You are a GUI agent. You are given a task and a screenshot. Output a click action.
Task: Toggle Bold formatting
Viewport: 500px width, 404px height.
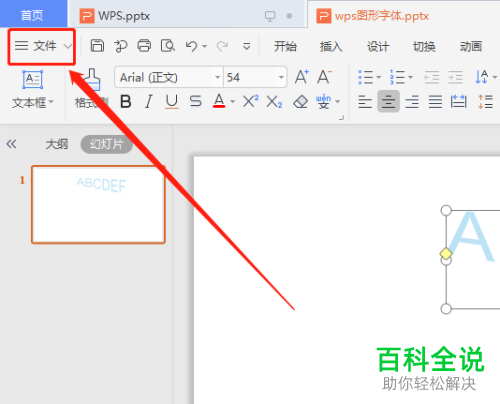tap(126, 101)
